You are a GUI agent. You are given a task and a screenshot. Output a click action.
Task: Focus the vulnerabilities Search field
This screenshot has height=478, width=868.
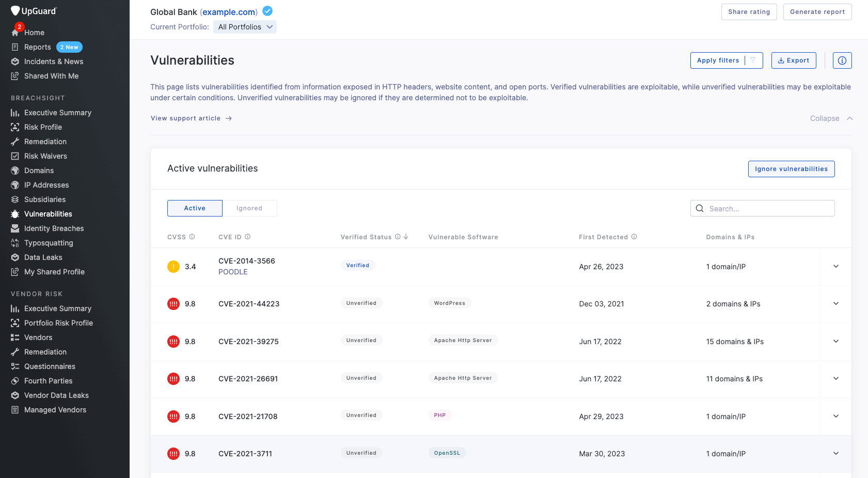click(762, 208)
